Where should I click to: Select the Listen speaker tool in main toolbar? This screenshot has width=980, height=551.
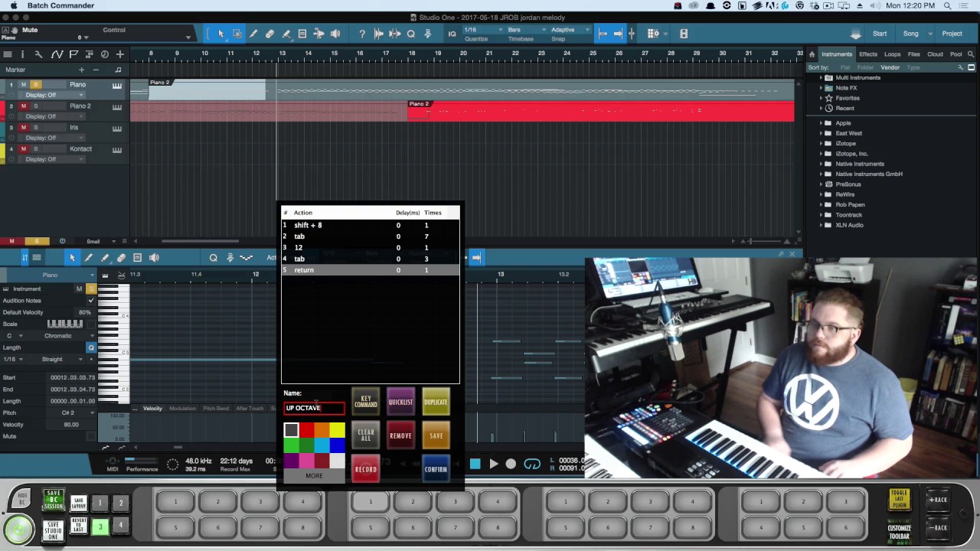point(335,34)
